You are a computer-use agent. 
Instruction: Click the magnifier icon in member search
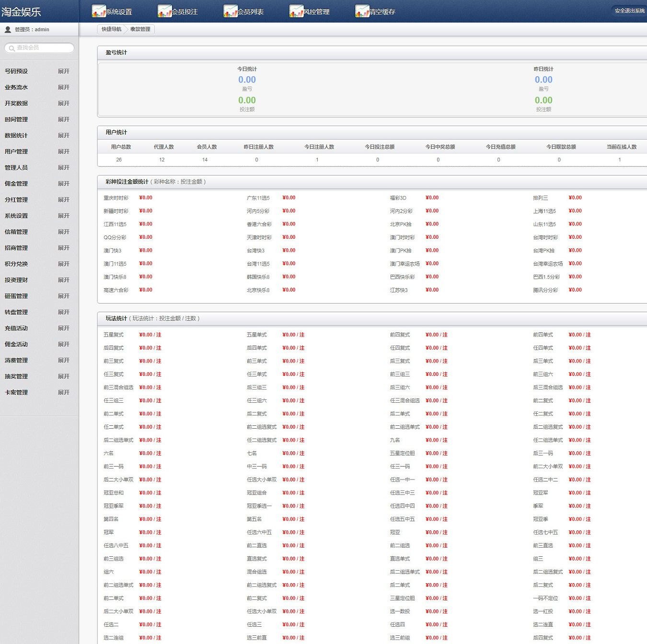coord(12,48)
